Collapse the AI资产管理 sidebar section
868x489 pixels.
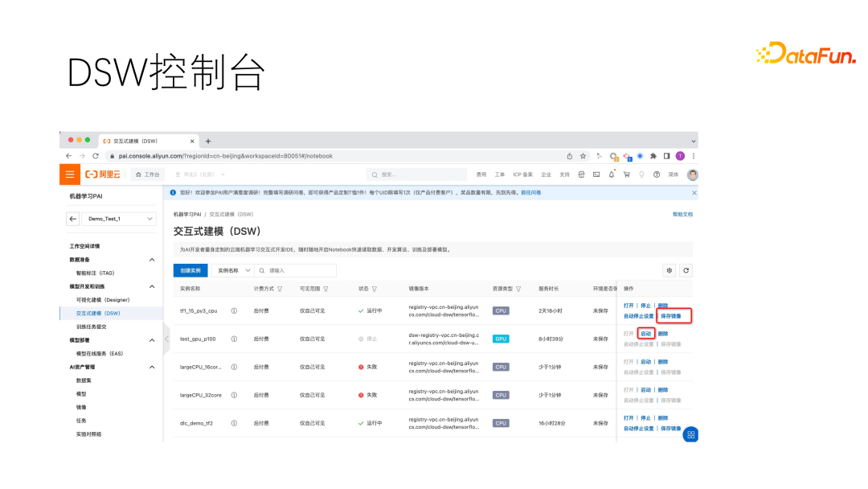click(x=152, y=368)
